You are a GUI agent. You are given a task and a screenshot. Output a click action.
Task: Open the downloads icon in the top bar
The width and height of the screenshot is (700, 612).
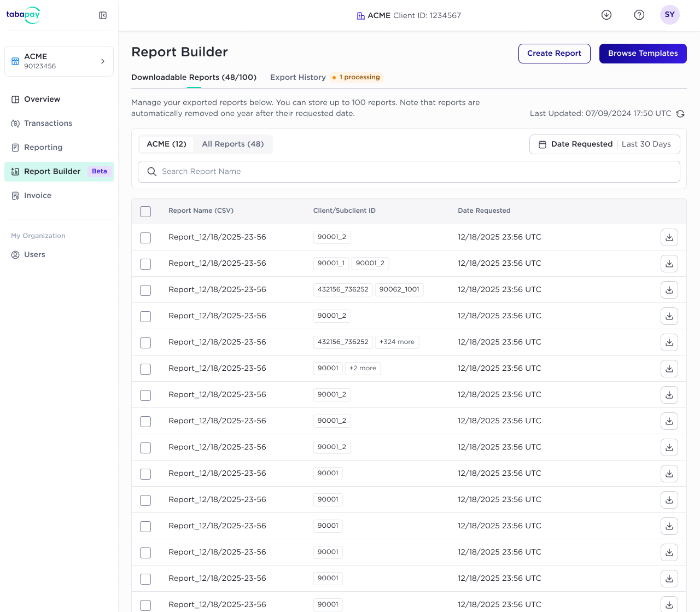coord(606,15)
